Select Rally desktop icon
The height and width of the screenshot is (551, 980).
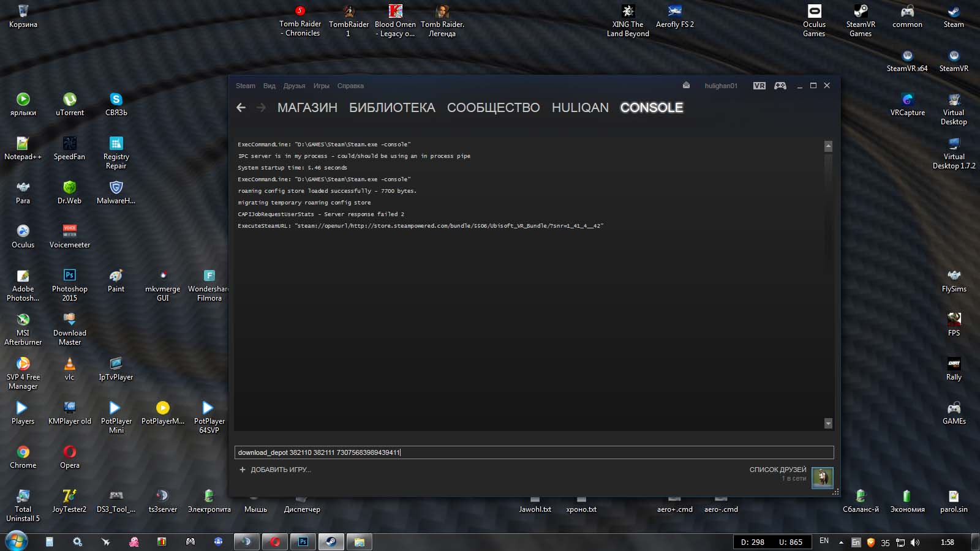pyautogui.click(x=954, y=369)
